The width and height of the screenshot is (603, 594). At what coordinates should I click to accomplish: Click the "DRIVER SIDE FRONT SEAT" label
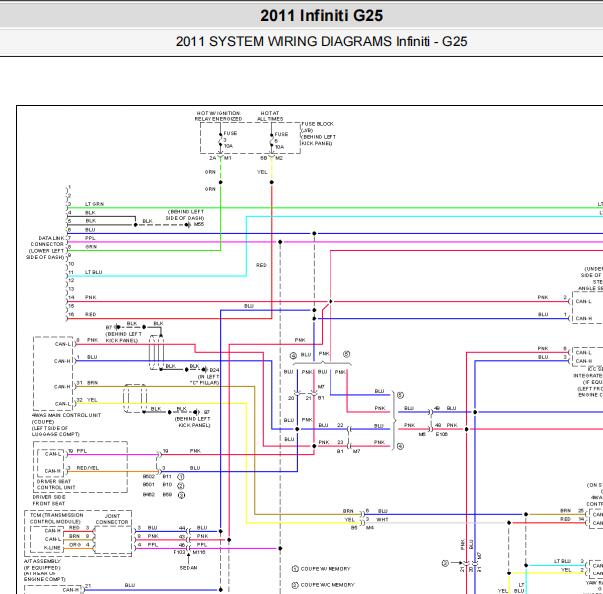[49, 500]
